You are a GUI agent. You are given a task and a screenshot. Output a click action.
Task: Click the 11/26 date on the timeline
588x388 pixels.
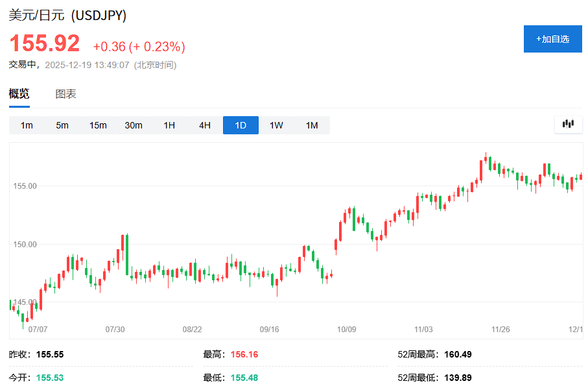(500, 330)
